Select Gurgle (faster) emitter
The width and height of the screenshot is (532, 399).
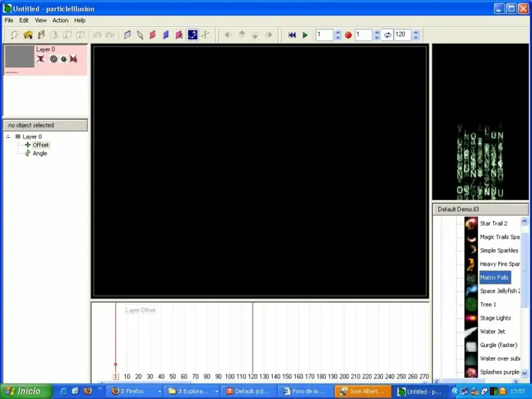[x=498, y=345]
